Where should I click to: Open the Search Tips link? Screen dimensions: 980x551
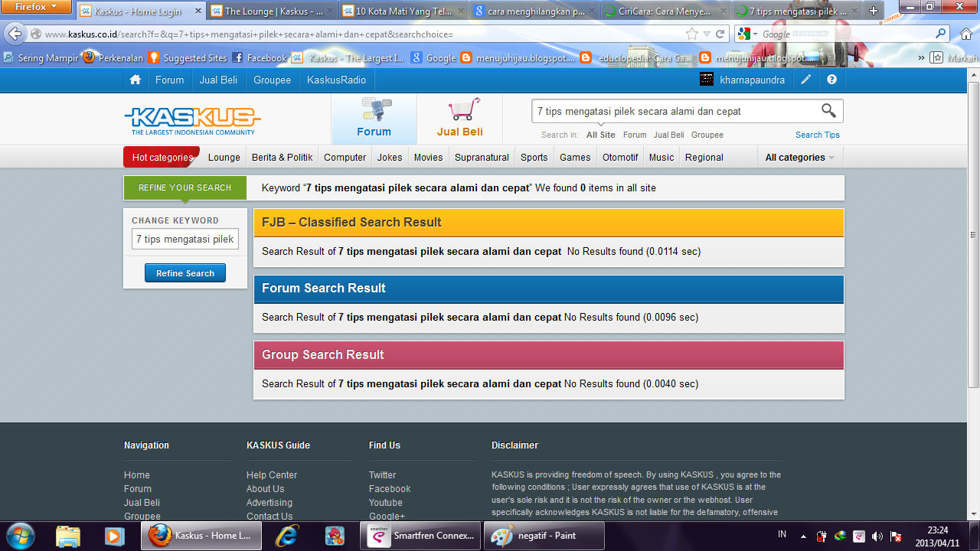coord(818,135)
